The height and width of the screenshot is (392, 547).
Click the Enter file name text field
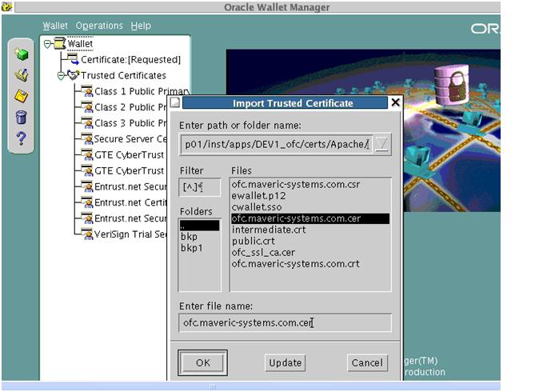point(285,322)
